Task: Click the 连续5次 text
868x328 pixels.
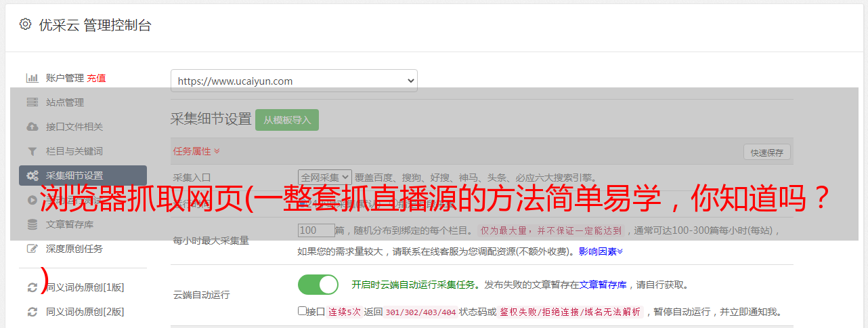Action: coord(344,312)
